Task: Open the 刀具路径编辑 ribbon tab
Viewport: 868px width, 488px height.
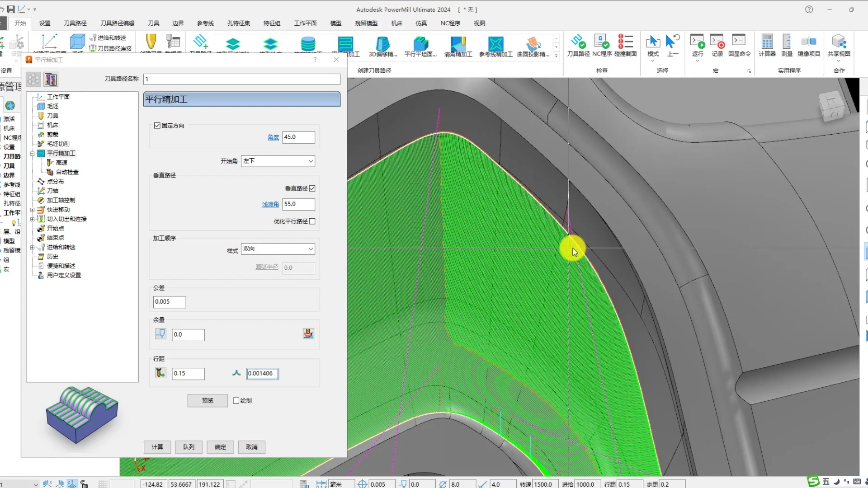Action: (x=117, y=23)
